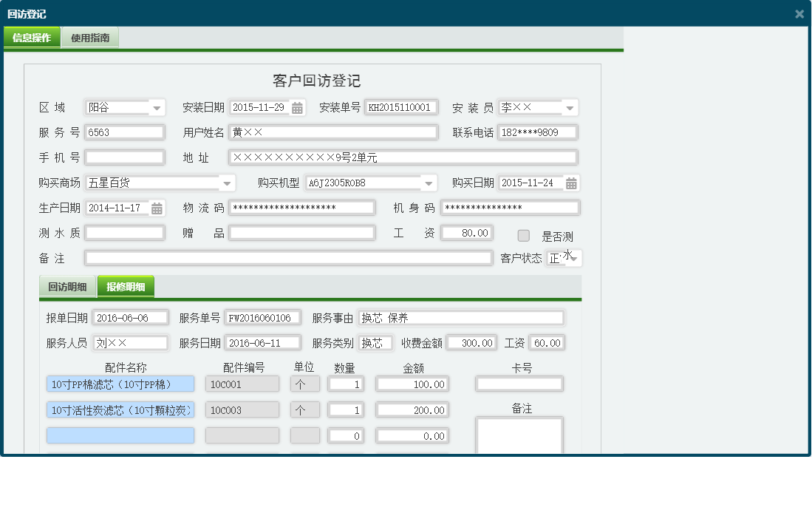Click the 手机号 input field
Viewport: 812px width, 530px height.
point(124,157)
